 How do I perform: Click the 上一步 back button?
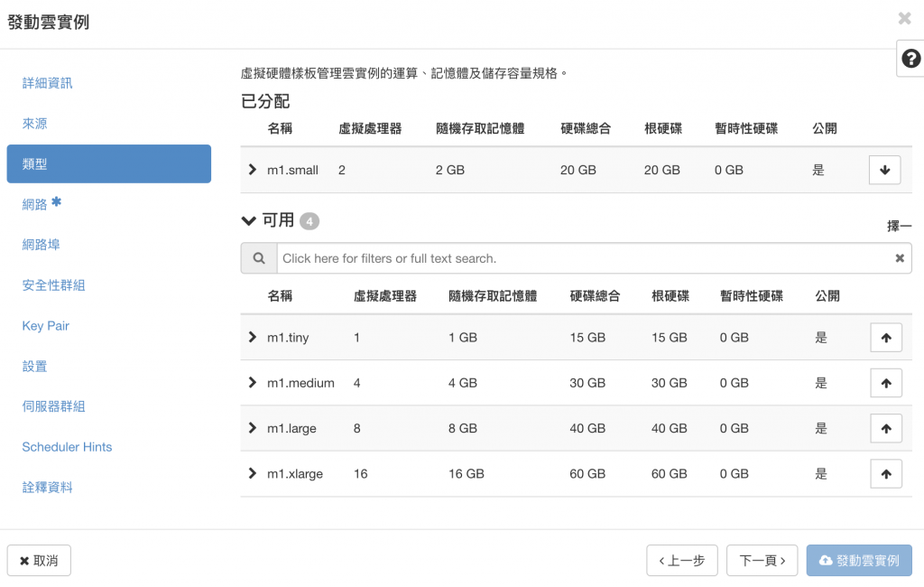point(682,561)
